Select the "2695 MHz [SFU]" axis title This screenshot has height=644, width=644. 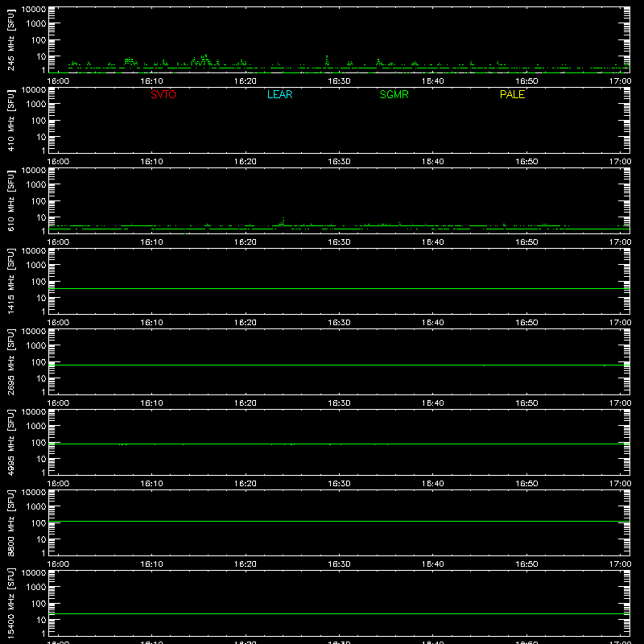11,361
